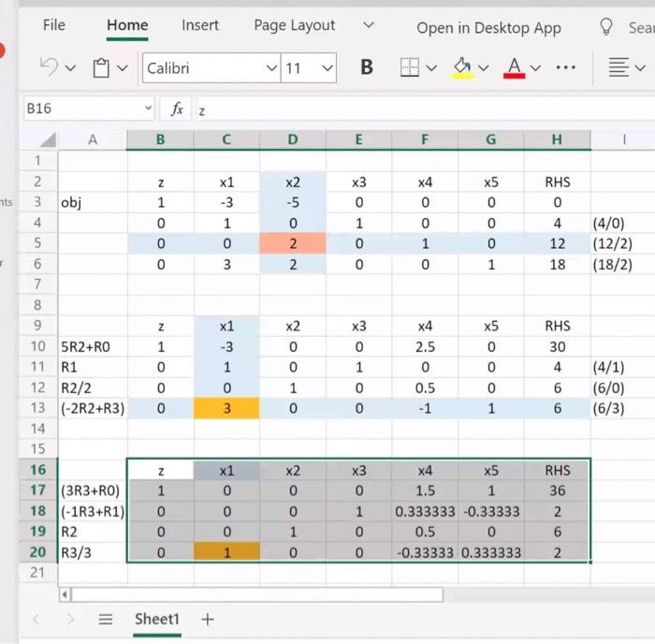The image size is (655, 644).
Task: Toggle Bold formatting
Action: [x=367, y=67]
